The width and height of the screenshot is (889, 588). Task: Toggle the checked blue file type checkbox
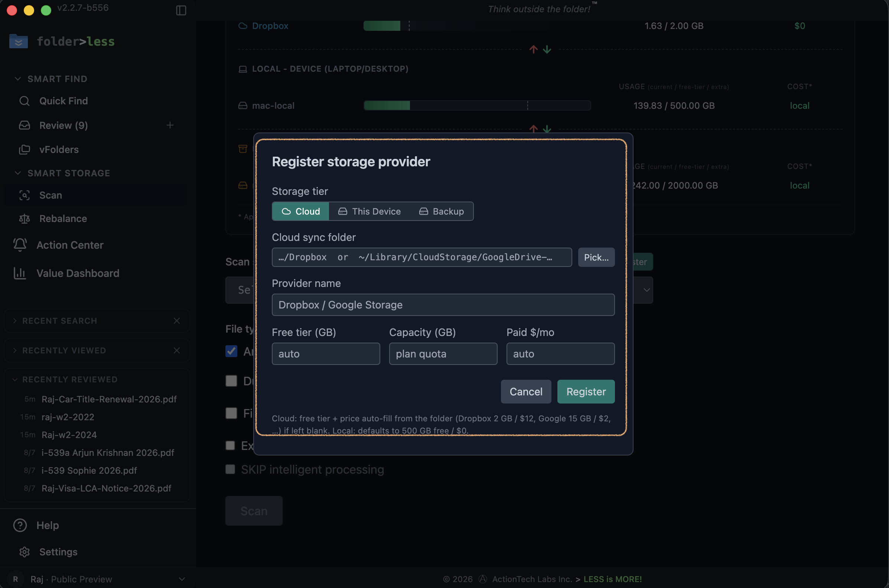point(231,352)
